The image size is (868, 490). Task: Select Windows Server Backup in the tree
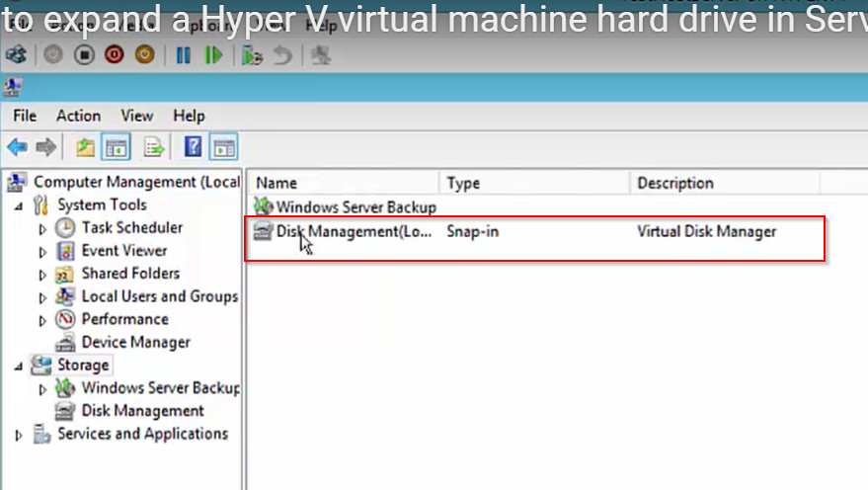161,388
